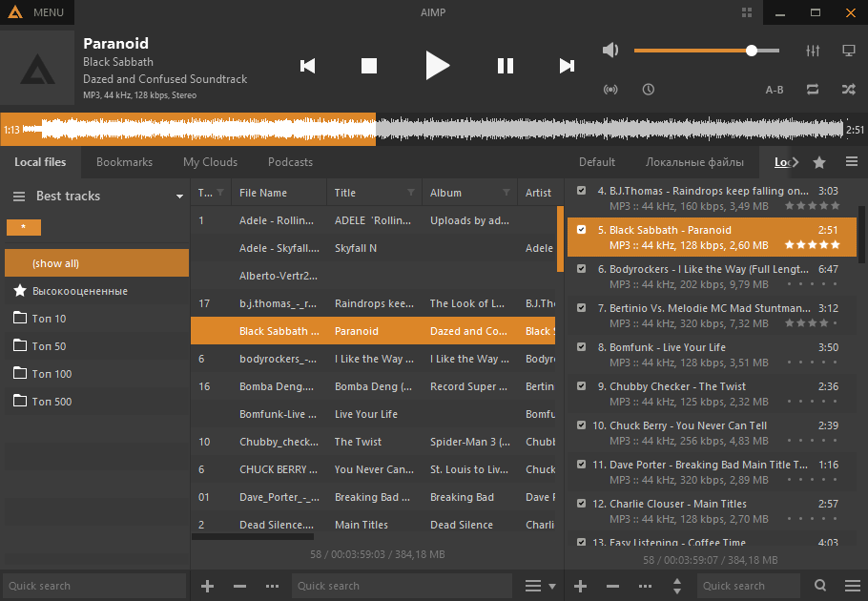Viewport: 868px width, 601px height.
Task: Open the Топ 500 folder
Action: click(97, 402)
